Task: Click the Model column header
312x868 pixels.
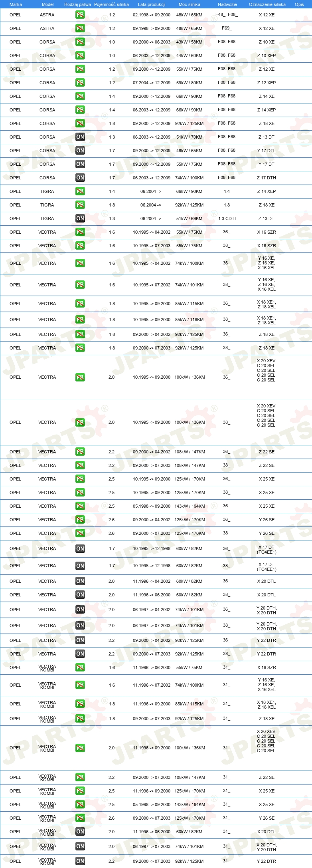Action: tap(47, 4)
